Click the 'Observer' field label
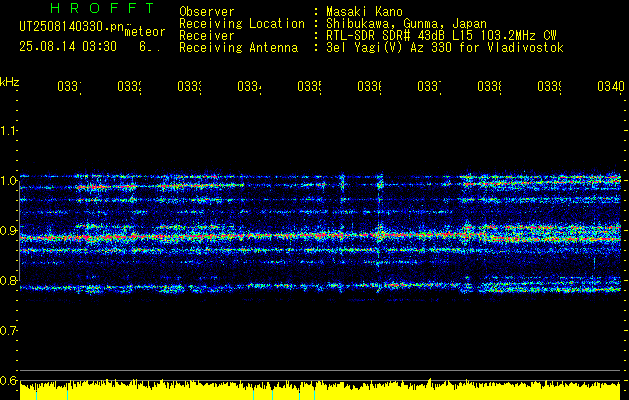 click(207, 11)
